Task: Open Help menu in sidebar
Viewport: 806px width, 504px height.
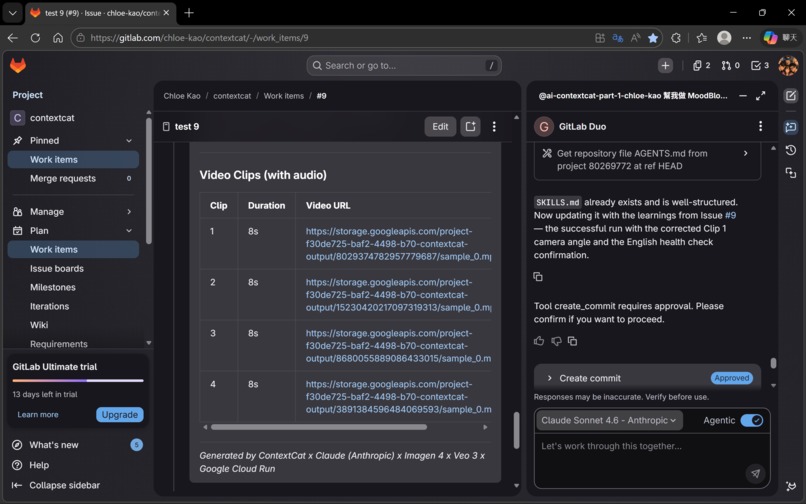Action: [x=77, y=465]
